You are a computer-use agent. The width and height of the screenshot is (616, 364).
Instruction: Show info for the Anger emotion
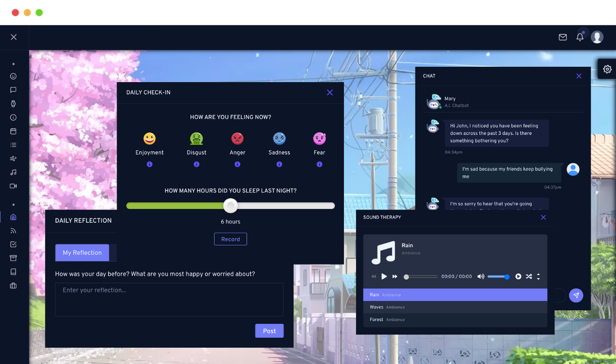238,164
